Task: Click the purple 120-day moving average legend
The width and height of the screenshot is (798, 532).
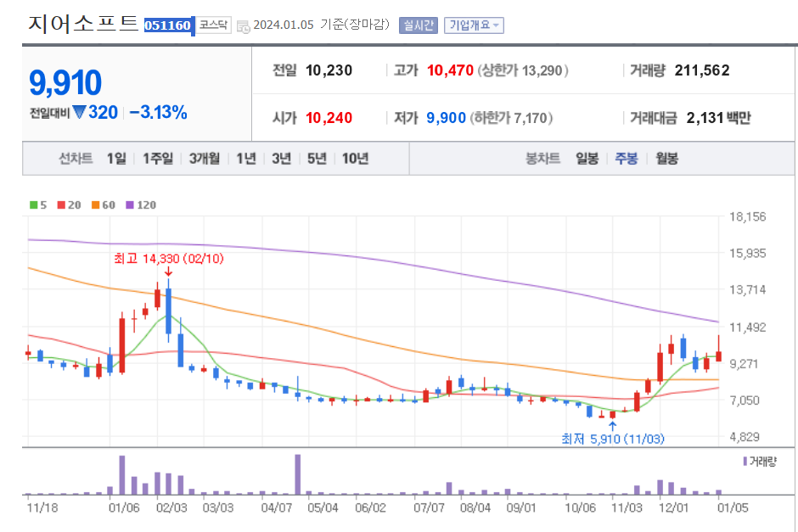Action: (141, 205)
